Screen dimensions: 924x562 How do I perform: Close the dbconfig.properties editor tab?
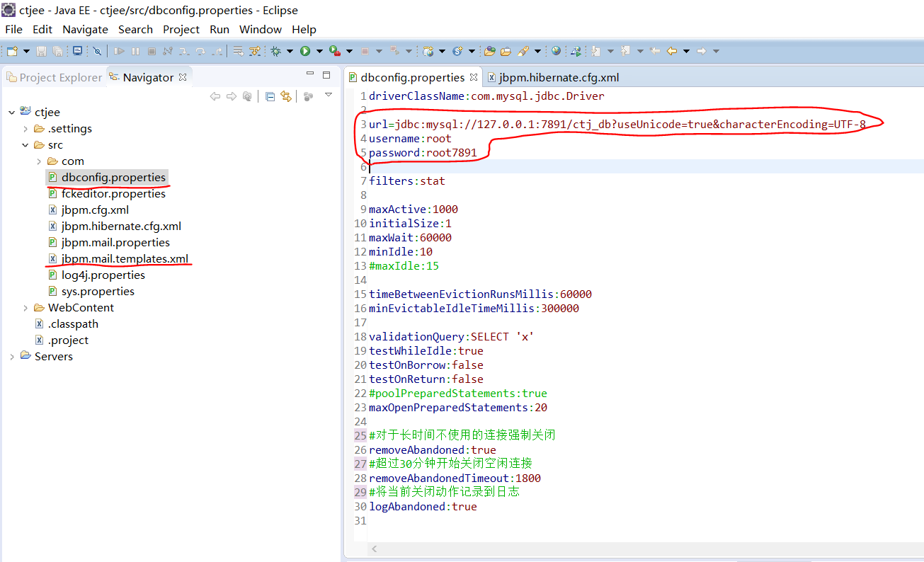point(474,77)
